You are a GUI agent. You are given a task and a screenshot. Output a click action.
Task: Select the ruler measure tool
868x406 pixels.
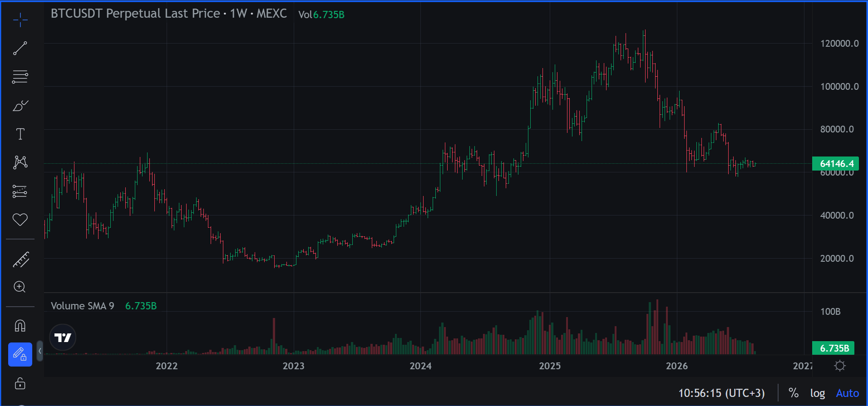pyautogui.click(x=20, y=259)
